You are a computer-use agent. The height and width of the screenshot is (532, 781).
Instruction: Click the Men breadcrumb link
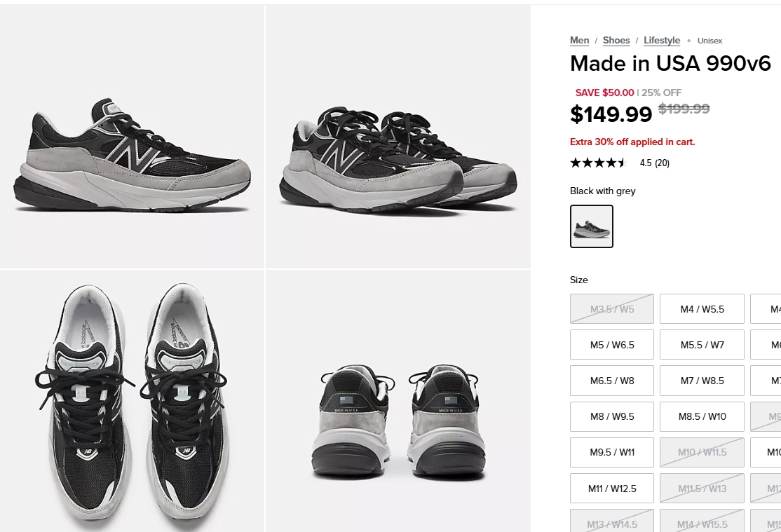click(x=579, y=41)
